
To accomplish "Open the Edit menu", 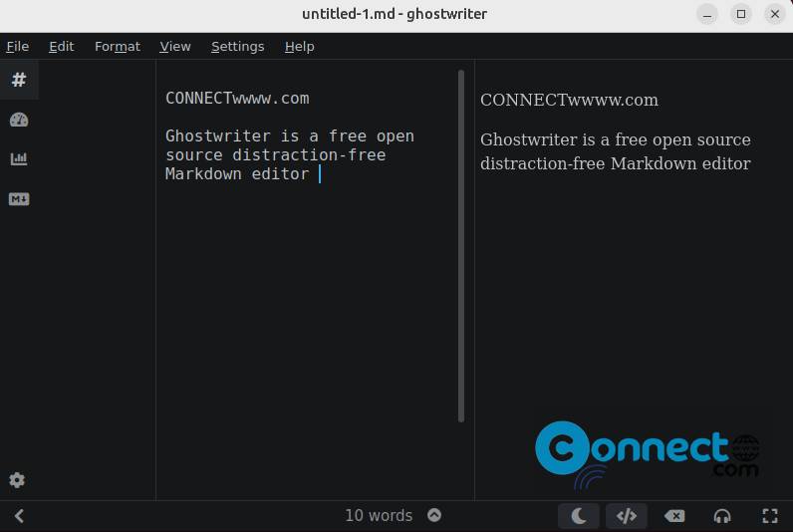I will coord(61,47).
